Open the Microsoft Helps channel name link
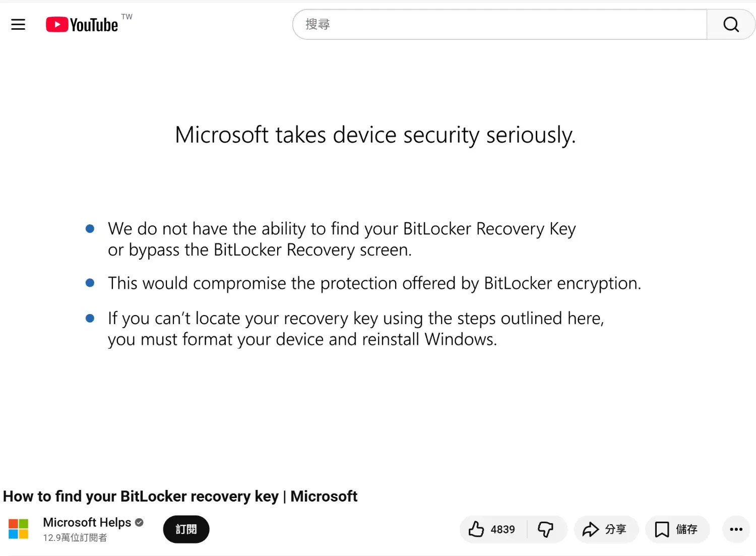This screenshot has height=556, width=756. pyautogui.click(x=87, y=522)
